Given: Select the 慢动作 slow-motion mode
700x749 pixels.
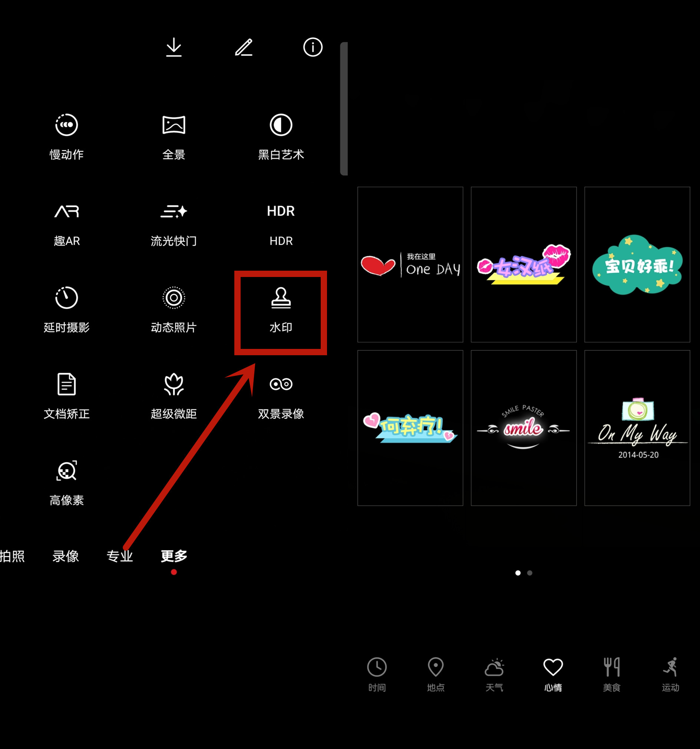Looking at the screenshot, I should pyautogui.click(x=66, y=137).
